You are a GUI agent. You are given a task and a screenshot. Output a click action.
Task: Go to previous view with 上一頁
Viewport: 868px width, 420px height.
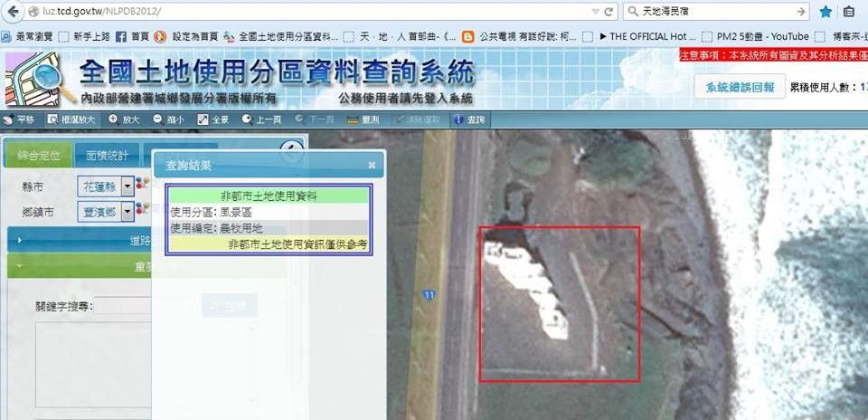click(x=261, y=119)
